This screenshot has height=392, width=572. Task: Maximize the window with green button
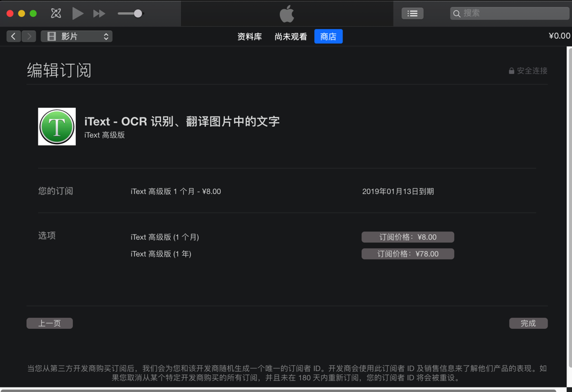[x=33, y=13]
